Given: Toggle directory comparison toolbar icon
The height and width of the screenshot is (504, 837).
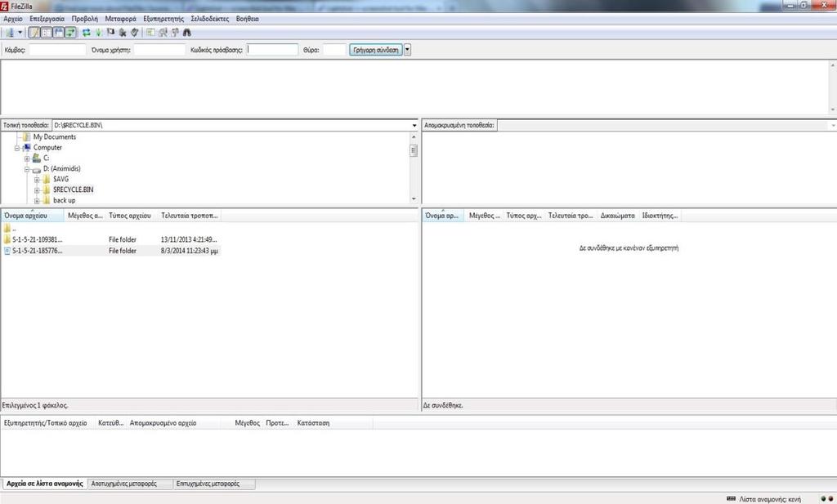Looking at the screenshot, I should pos(163,33).
